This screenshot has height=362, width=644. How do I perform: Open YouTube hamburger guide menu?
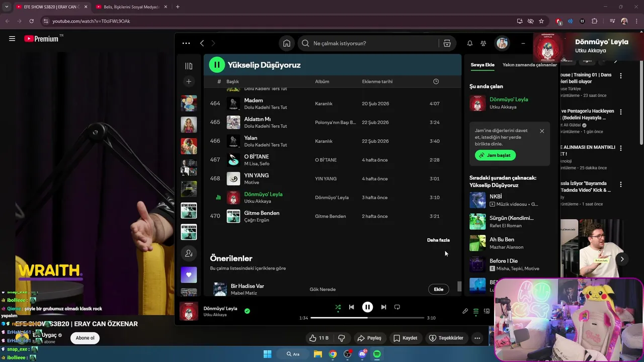point(12,39)
